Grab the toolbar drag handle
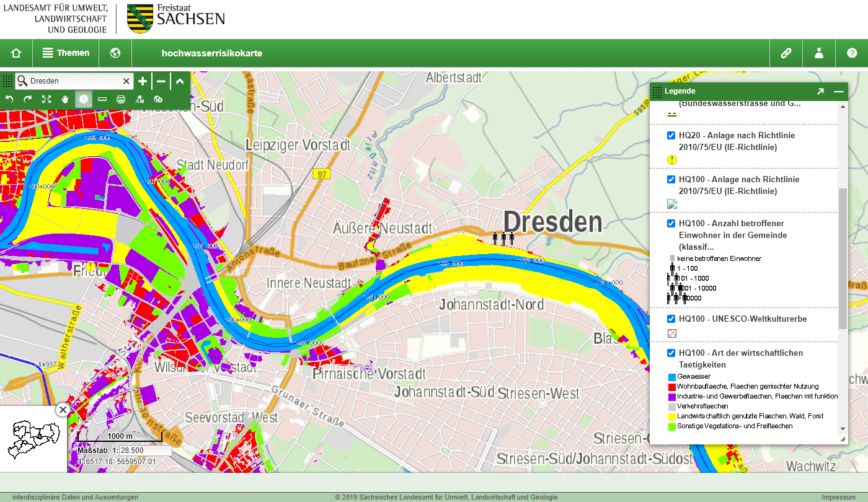The width and height of the screenshot is (868, 502). point(7,81)
